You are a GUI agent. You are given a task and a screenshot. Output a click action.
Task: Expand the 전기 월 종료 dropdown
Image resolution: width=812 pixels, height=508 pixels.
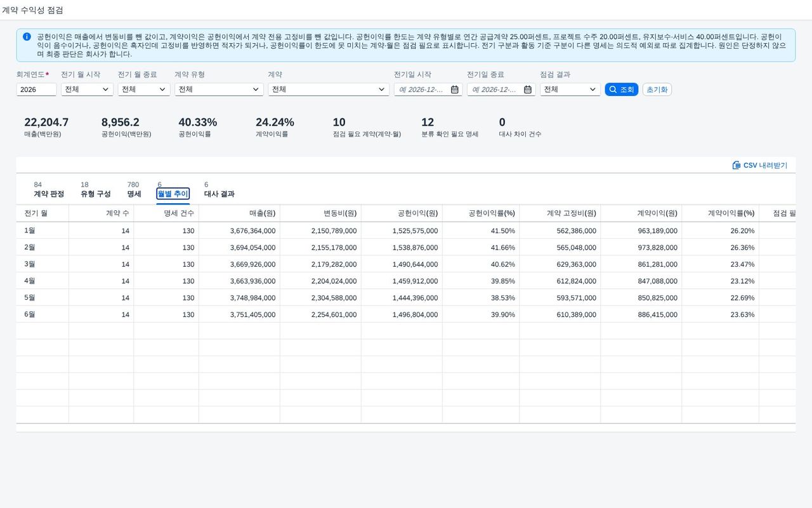tap(162, 90)
